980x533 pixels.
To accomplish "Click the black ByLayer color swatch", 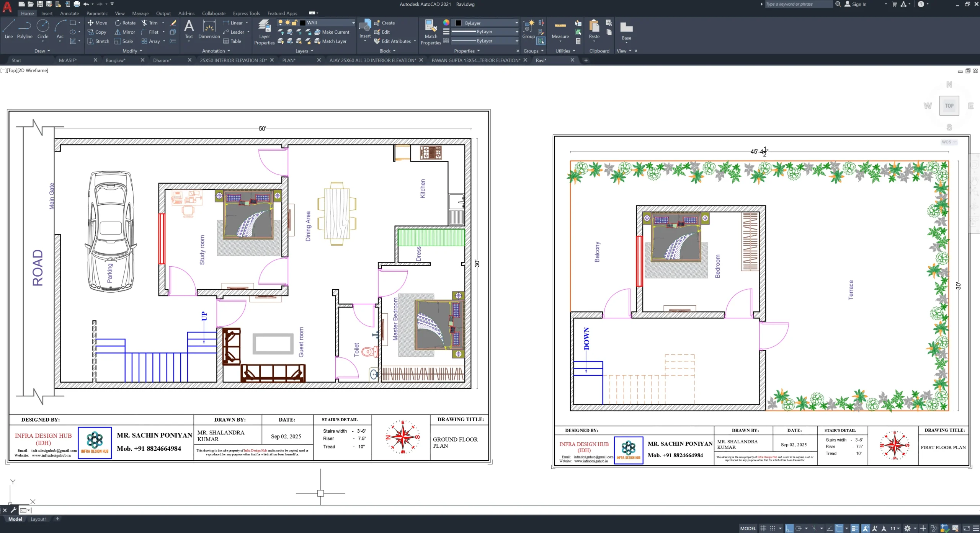I will (x=458, y=23).
